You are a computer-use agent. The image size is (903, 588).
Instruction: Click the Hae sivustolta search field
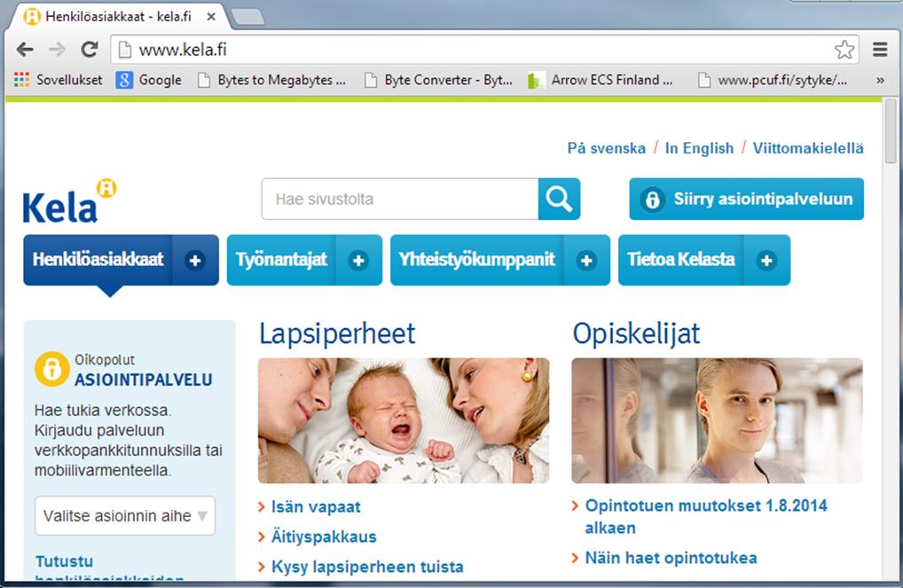(x=400, y=199)
